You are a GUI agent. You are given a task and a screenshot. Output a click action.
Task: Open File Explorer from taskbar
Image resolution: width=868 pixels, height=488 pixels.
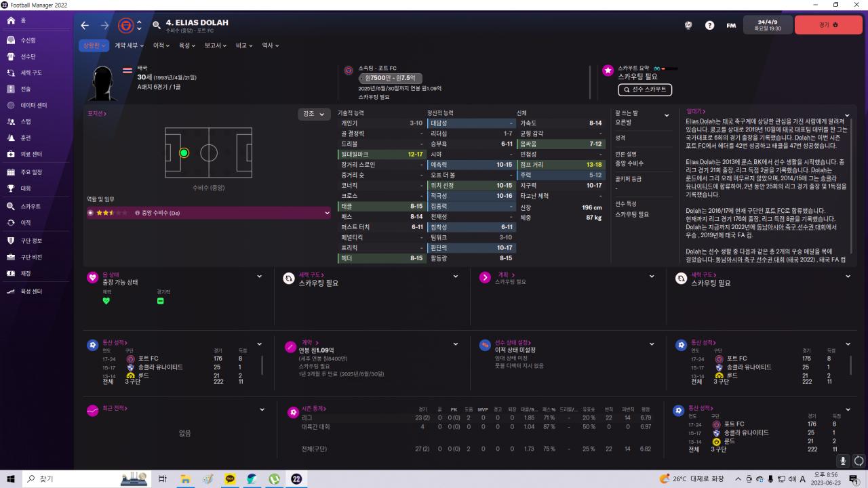point(185,479)
